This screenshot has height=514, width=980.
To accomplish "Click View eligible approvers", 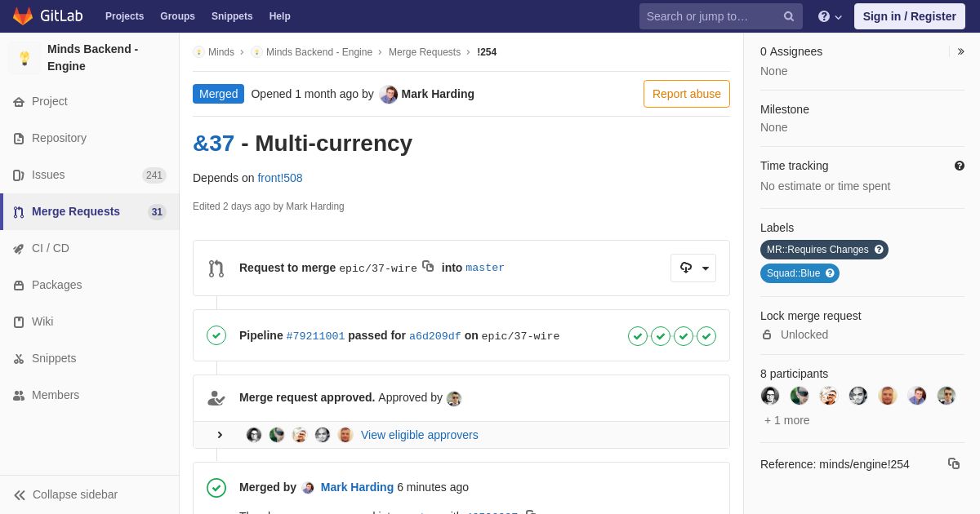I will [x=420, y=435].
